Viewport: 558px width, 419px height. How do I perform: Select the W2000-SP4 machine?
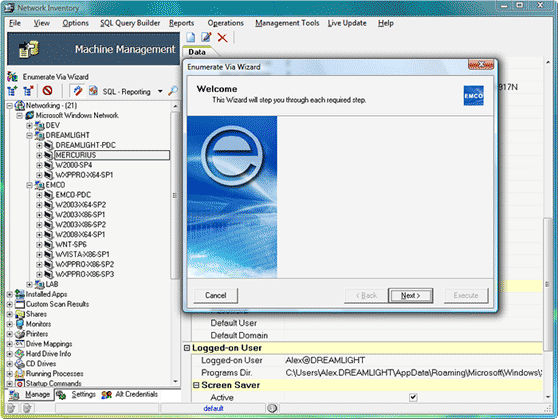click(74, 165)
